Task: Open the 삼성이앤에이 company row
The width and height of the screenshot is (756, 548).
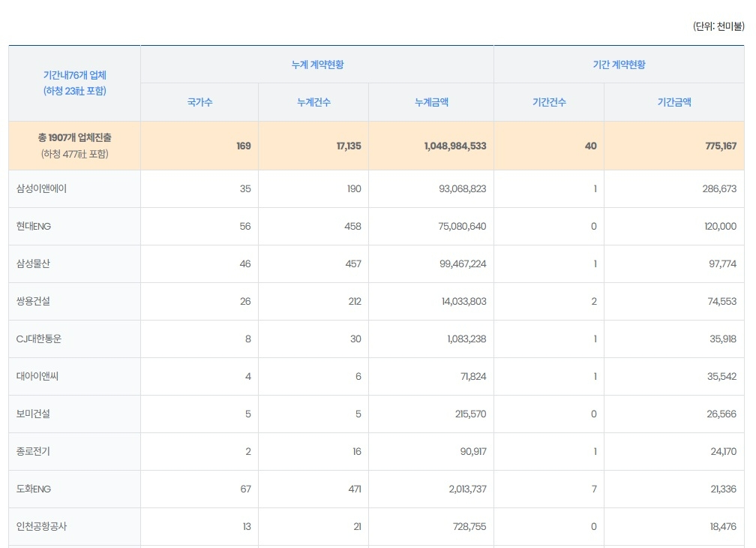Action: pyautogui.click(x=42, y=189)
